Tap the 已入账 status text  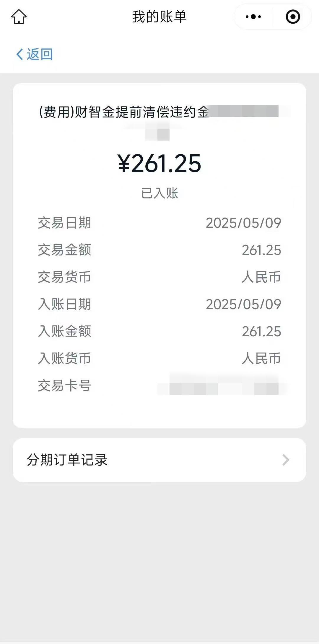pyautogui.click(x=159, y=193)
